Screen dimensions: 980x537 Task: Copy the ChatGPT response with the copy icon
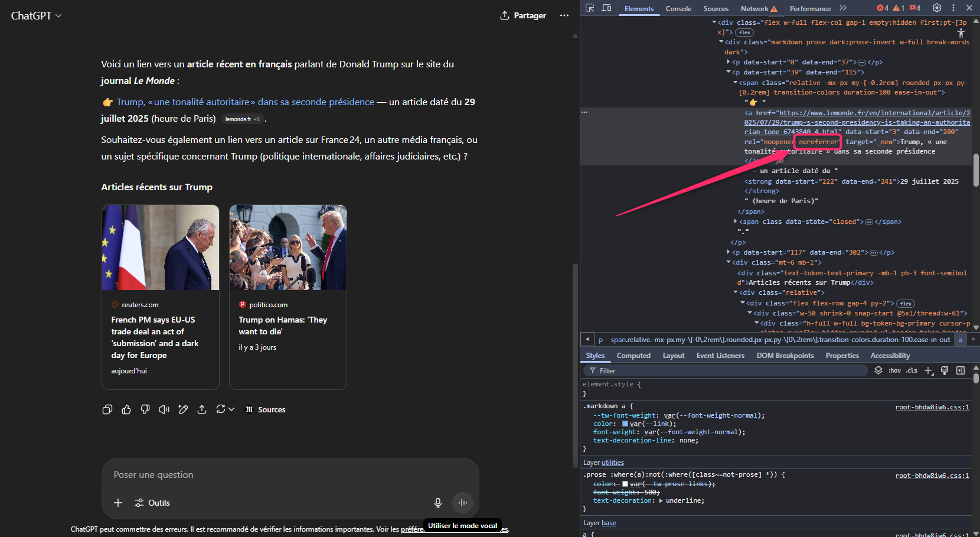107,409
